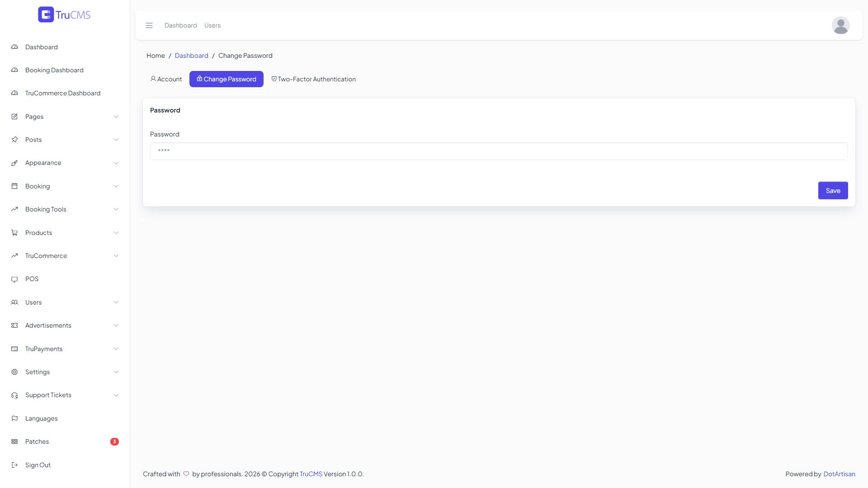Image resolution: width=868 pixels, height=488 pixels.
Task: Open the Two-Factor Authentication tab
Action: pyautogui.click(x=313, y=79)
